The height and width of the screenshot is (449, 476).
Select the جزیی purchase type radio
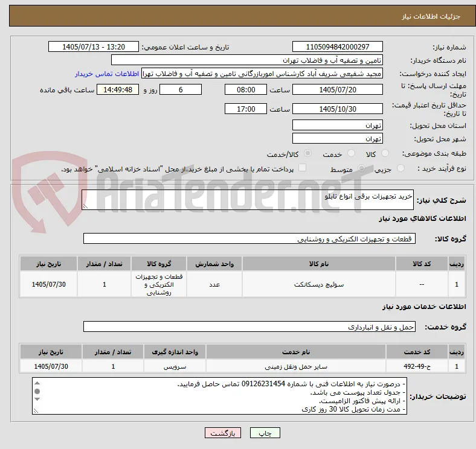400,168
